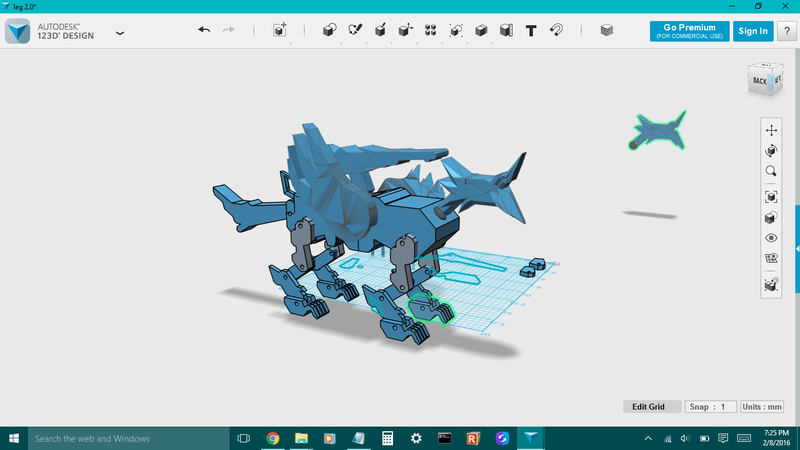
Task: Open the Primitives menu
Action: tap(330, 30)
